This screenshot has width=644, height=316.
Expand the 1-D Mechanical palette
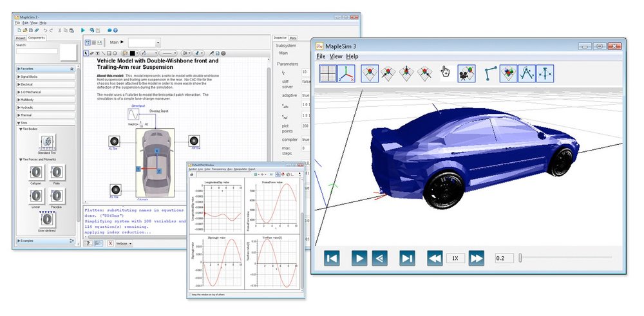45,92
